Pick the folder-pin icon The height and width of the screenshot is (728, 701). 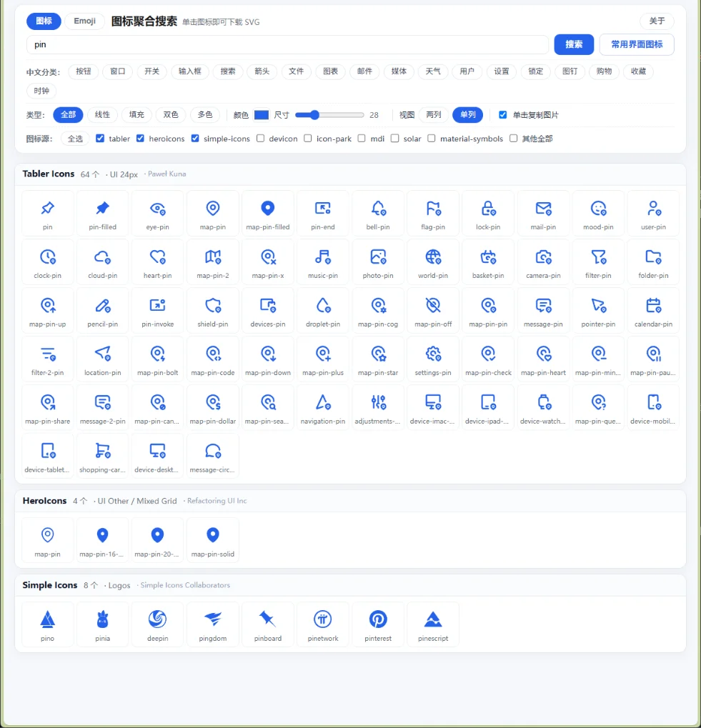[x=653, y=262]
